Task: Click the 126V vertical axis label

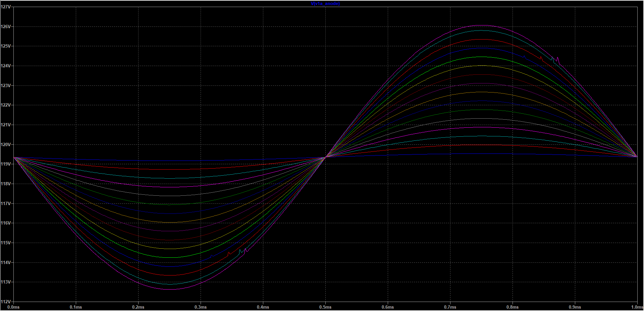Action: coord(5,26)
